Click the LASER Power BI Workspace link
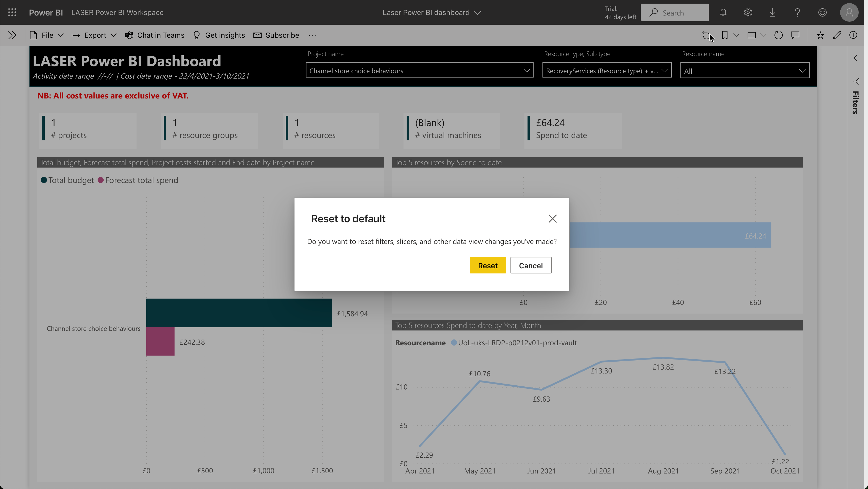Image resolution: width=868 pixels, height=489 pixels. [117, 12]
